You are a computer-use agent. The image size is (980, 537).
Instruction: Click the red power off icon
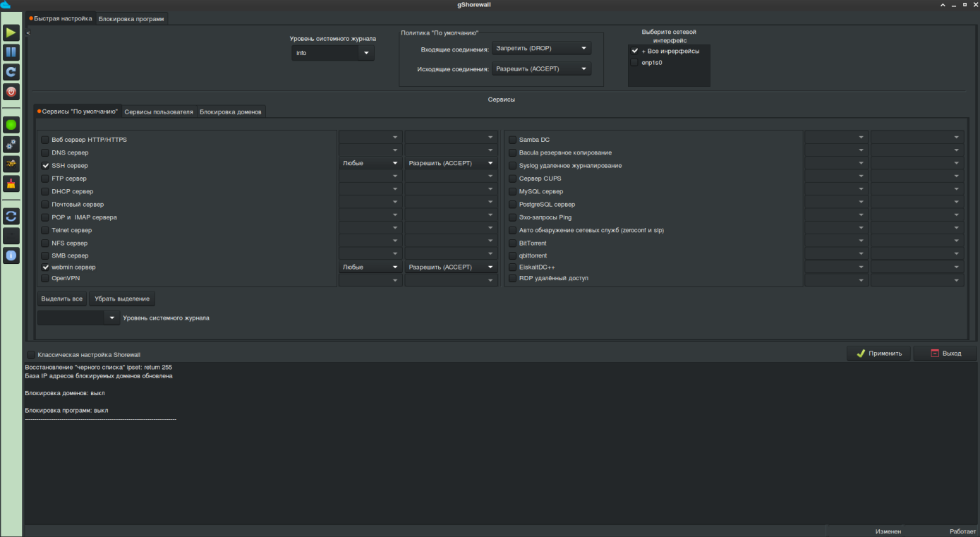coord(11,92)
